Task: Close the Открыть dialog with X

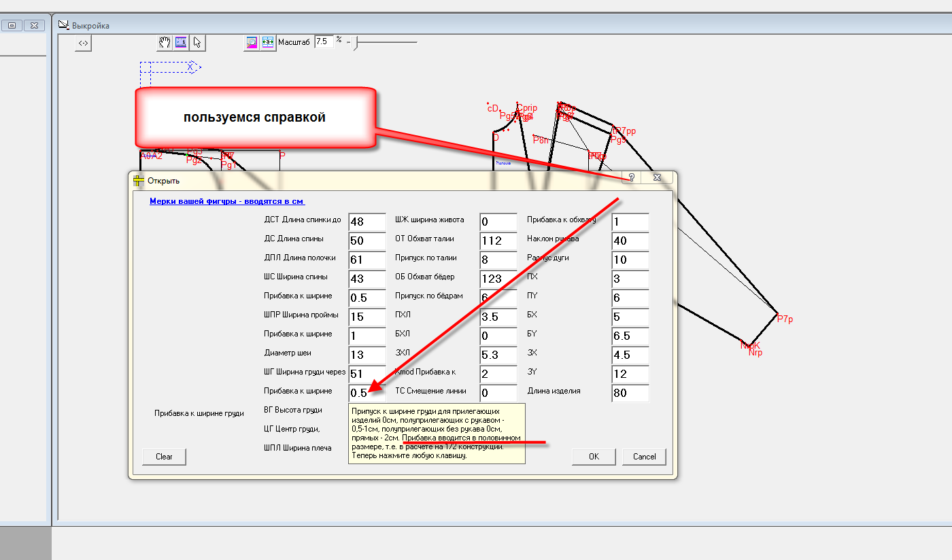Action: [657, 177]
